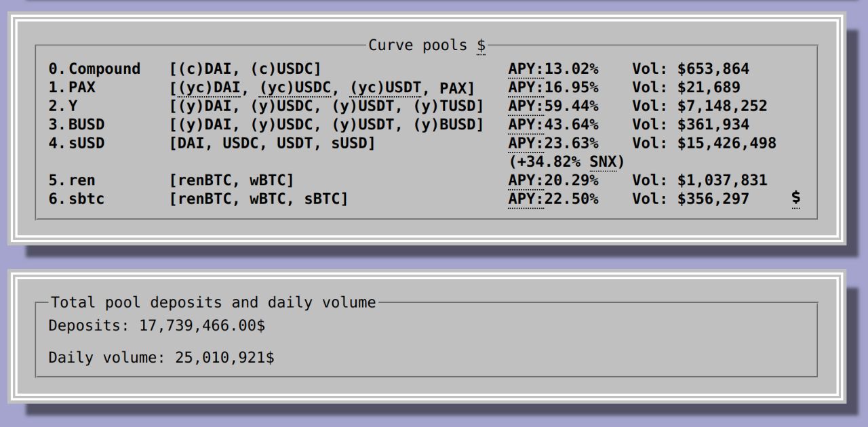Click the (y)BUSD coin in BUSD row
The image size is (868, 427).
tap(445, 125)
